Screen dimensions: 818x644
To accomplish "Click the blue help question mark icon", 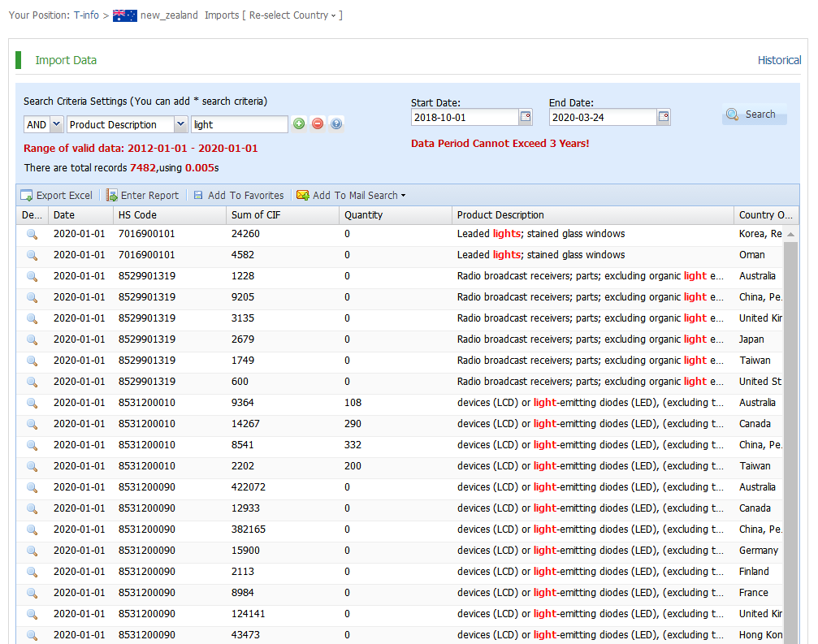I will [336, 124].
